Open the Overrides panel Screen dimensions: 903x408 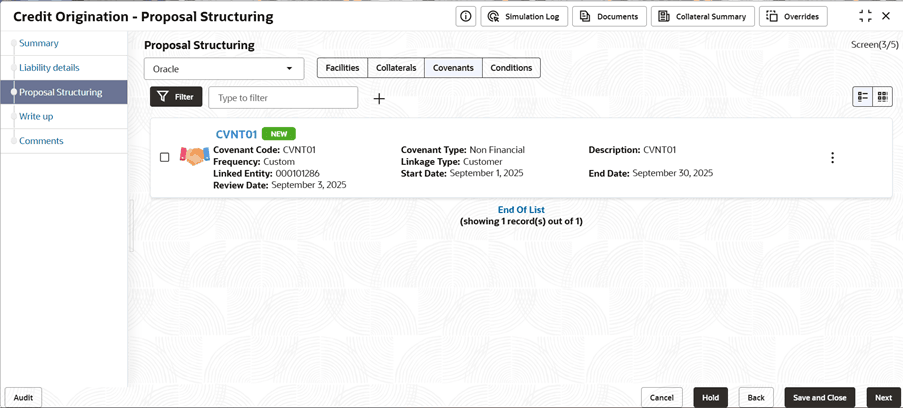click(x=794, y=17)
